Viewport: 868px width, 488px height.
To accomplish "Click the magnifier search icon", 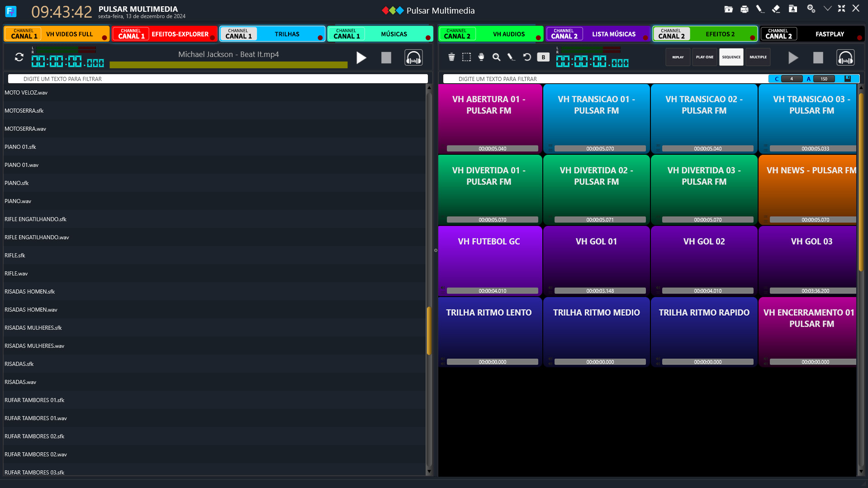I will pos(496,57).
